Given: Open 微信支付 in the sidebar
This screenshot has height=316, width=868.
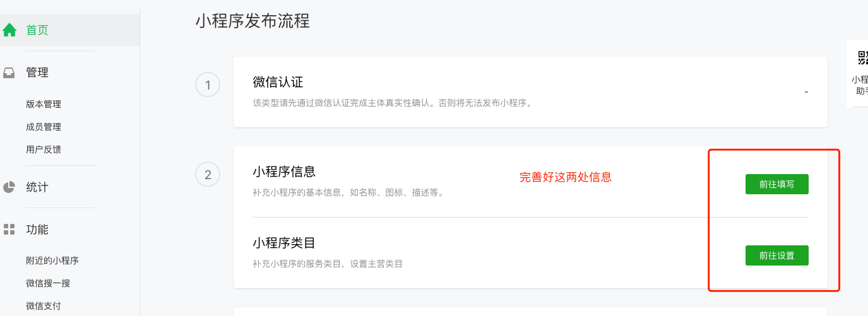Looking at the screenshot, I should (44, 306).
